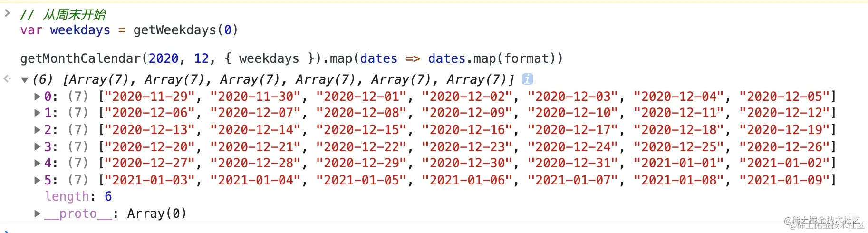This screenshot has height=233, width=868.
Task: Click dates.map(format) in the expression
Action: pyautogui.click(x=492, y=58)
